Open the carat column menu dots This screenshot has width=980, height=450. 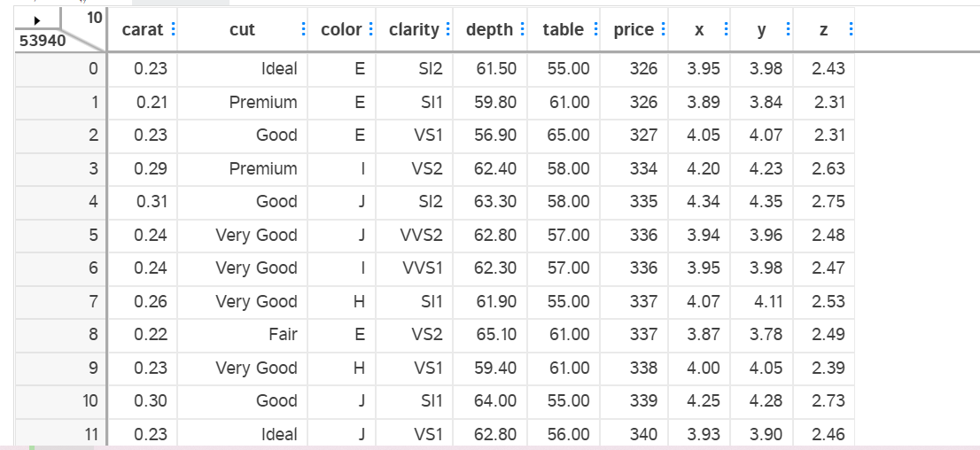(171, 30)
